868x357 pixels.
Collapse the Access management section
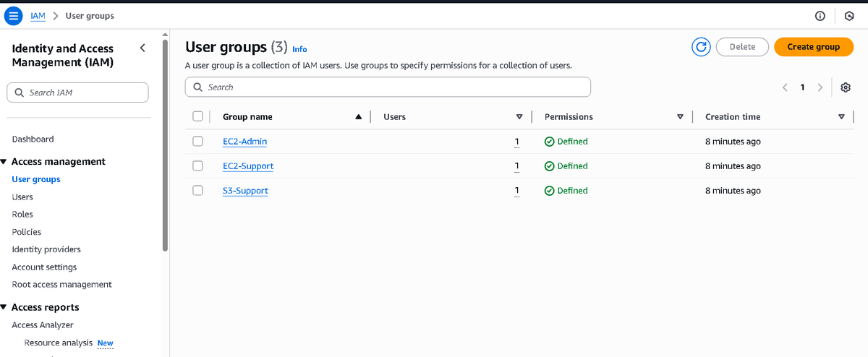(x=4, y=162)
